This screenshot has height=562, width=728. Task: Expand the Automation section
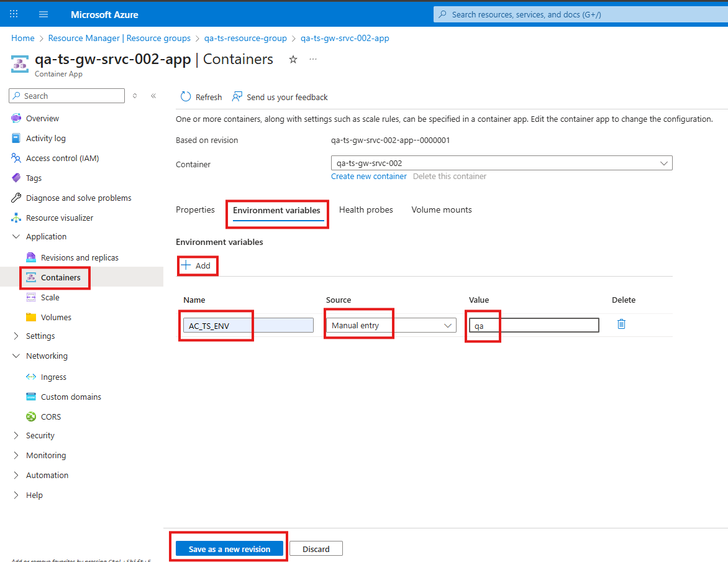[16, 475]
